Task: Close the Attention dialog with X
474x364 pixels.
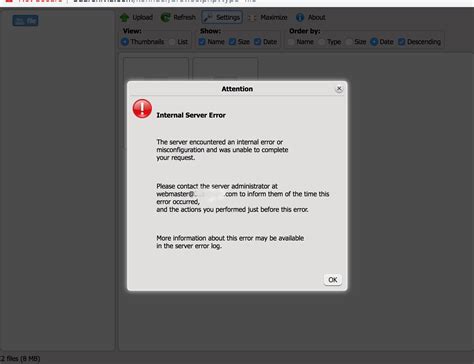Action: (x=339, y=89)
